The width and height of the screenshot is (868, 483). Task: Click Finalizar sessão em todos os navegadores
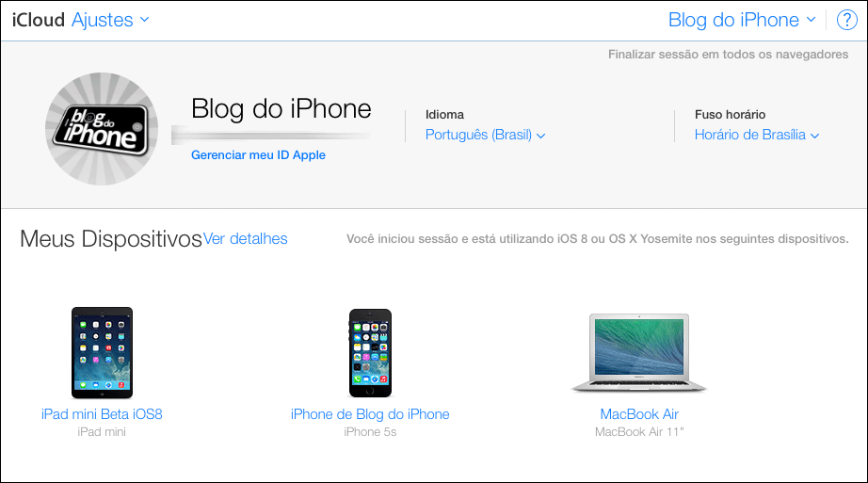pos(728,55)
